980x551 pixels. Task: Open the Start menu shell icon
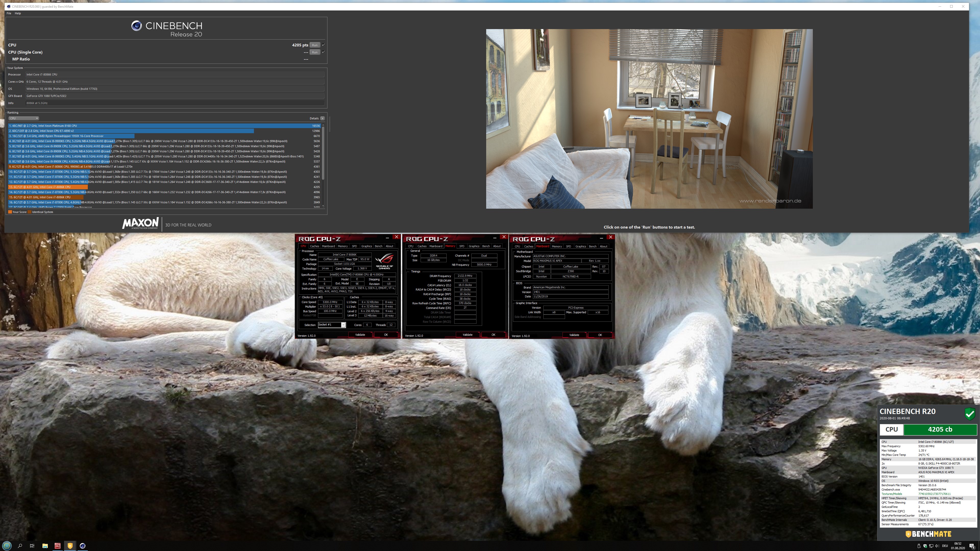7,546
